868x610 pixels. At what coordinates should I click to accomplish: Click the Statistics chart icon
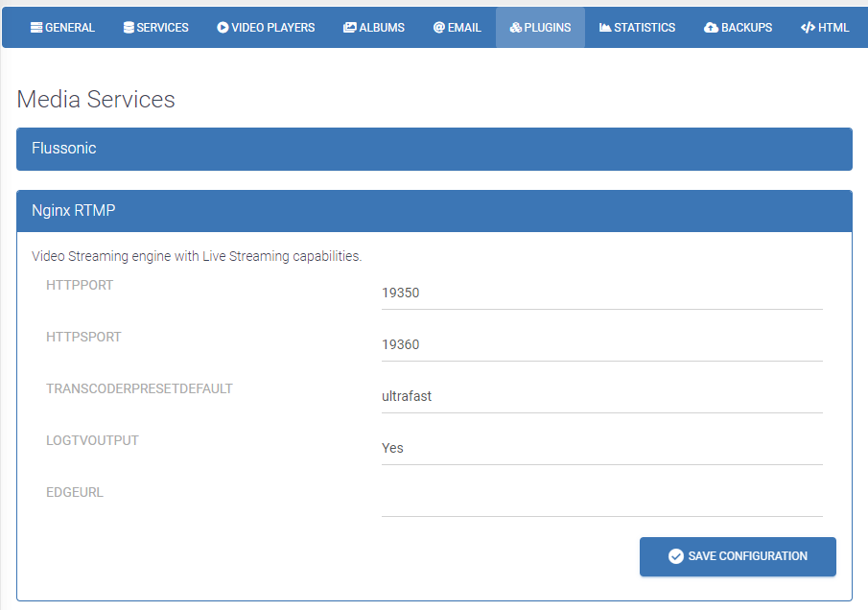pos(605,28)
